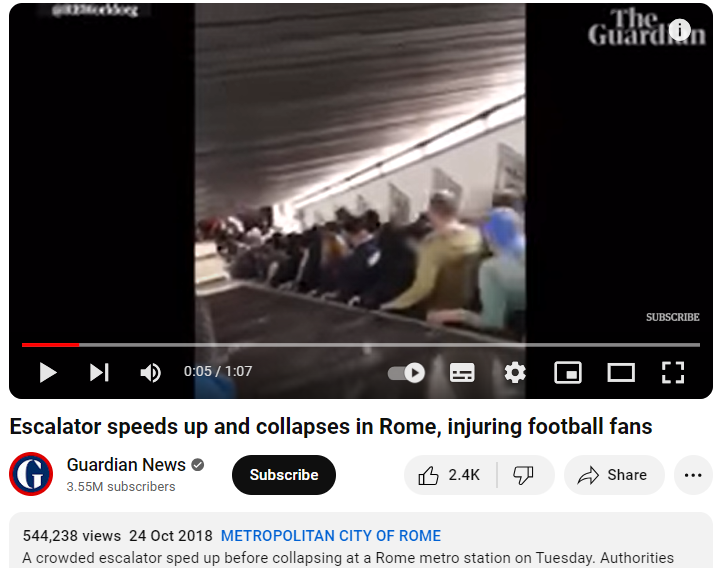Open the more actions ellipsis menu

pos(693,475)
